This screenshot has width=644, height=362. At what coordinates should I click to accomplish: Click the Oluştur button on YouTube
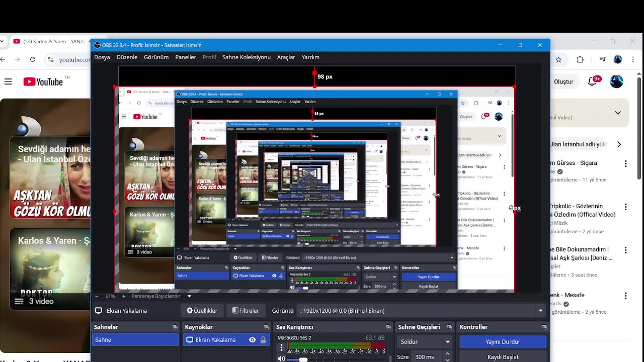(x=563, y=81)
